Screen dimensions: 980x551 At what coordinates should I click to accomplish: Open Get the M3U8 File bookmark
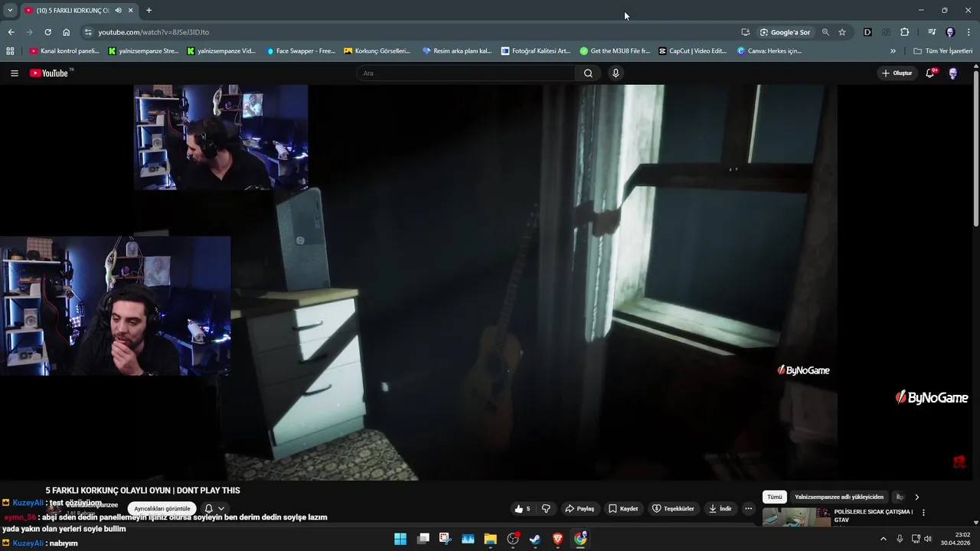(615, 51)
